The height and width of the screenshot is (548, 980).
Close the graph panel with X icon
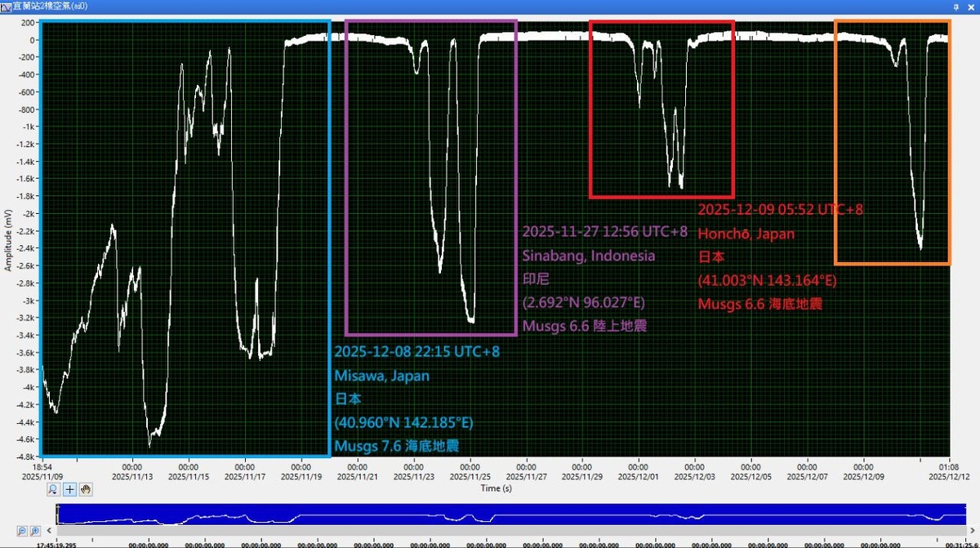pyautogui.click(x=971, y=7)
